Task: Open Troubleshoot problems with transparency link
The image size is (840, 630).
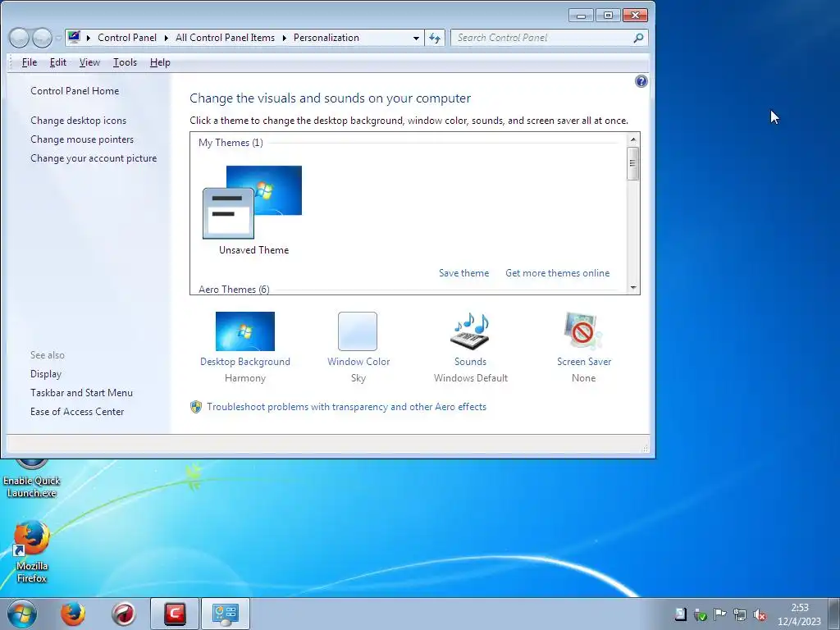Action: coord(347,407)
